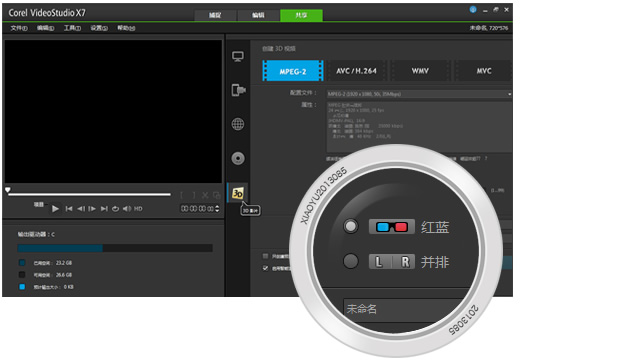The height and width of the screenshot is (360, 625).
Task: Adjust the timecode with the stepper arrows
Action: [217, 209]
